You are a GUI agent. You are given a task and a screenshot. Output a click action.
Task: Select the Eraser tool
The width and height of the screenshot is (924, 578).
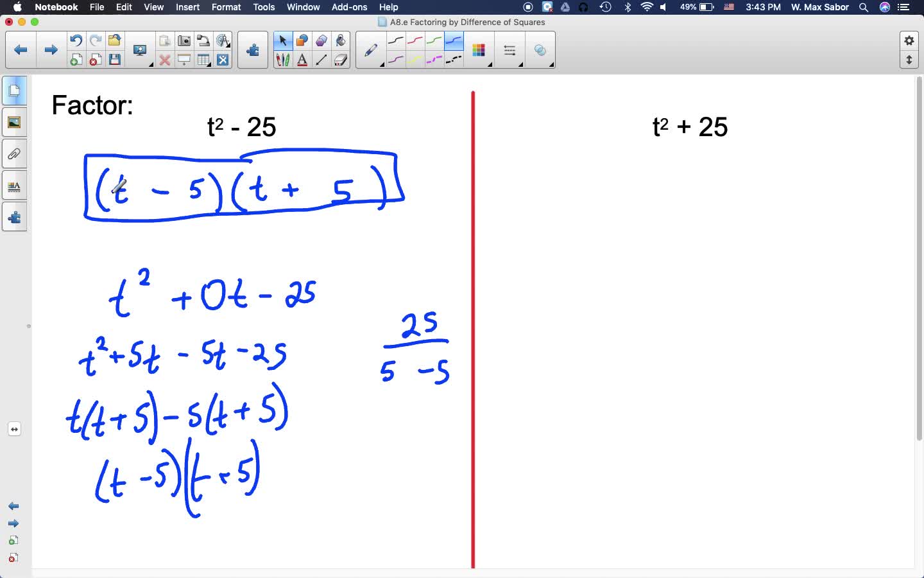coord(340,60)
